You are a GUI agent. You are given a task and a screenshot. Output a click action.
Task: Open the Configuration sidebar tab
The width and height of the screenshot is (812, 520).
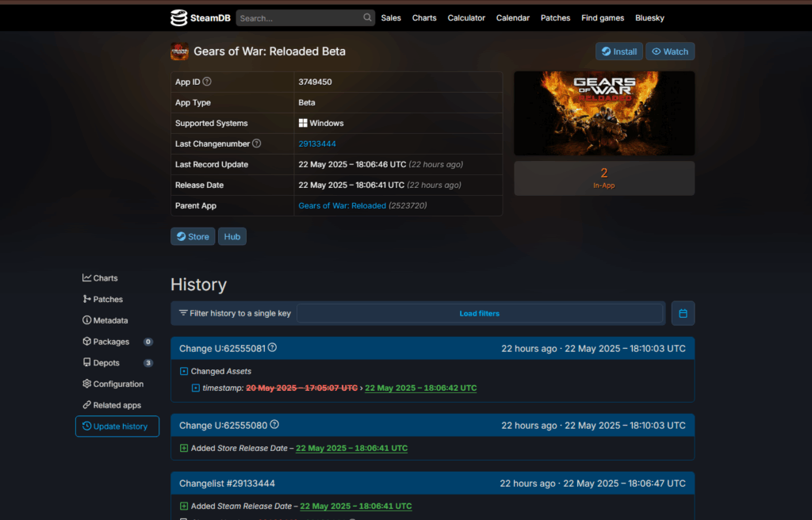coord(117,384)
